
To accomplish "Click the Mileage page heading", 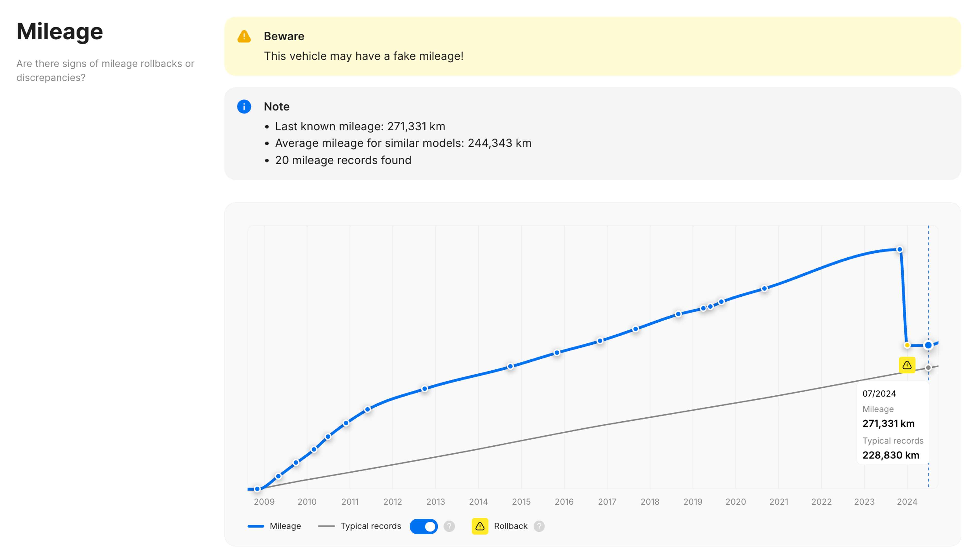I will 60,32.
